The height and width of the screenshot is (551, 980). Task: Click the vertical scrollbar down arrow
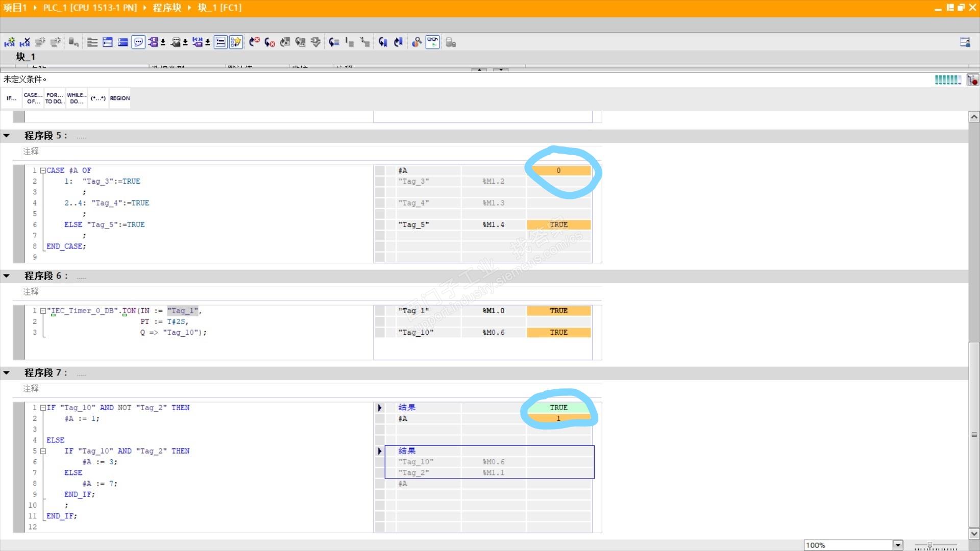click(x=974, y=534)
